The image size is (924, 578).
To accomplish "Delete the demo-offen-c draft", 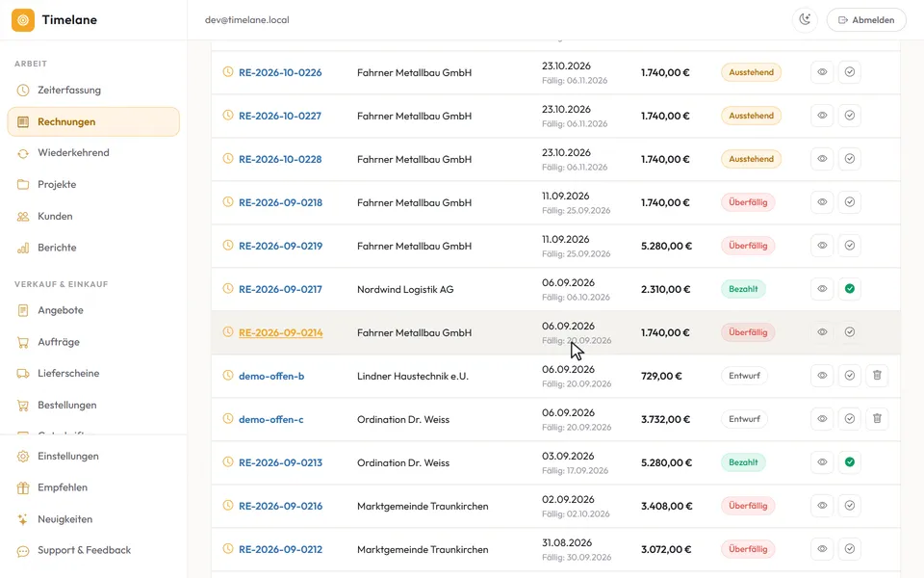I will click(x=878, y=419).
